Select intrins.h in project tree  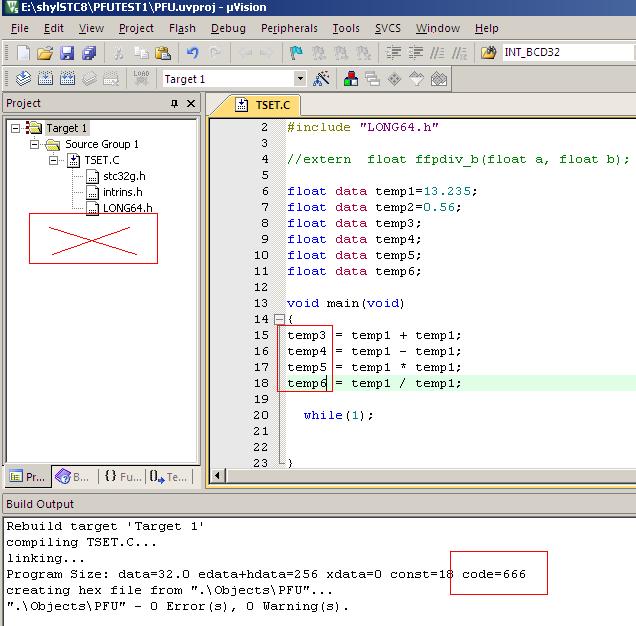(122, 192)
